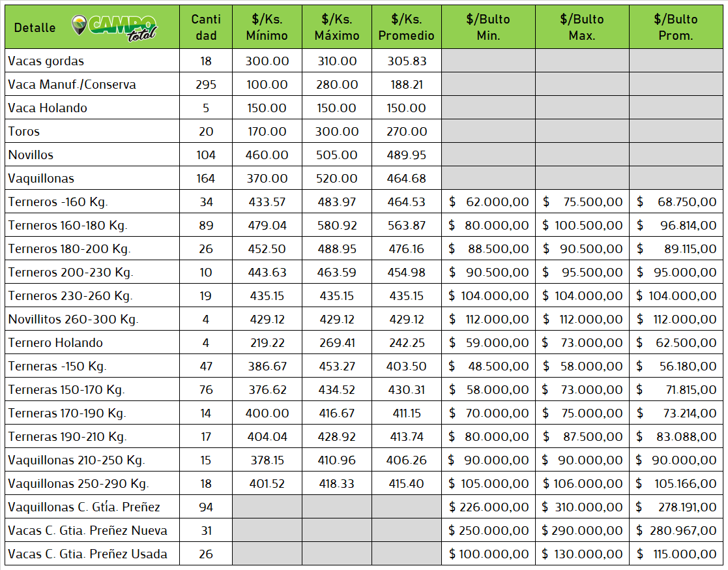Click the Campo Total logo
728x570 pixels.
[x=115, y=26]
